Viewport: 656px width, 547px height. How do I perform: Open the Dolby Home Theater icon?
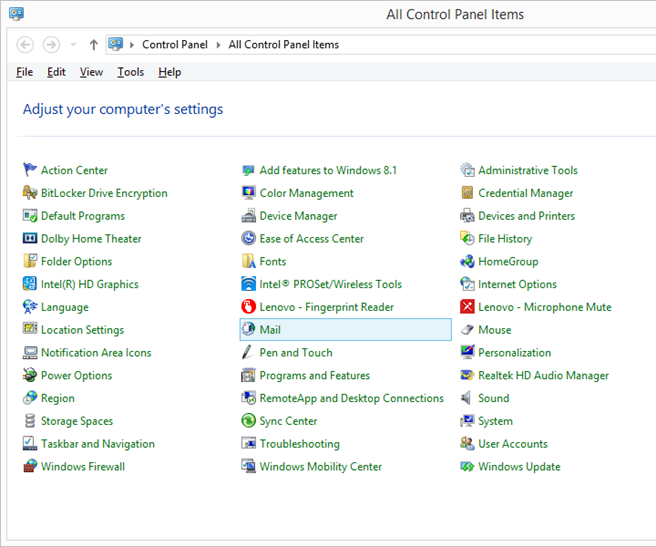coord(30,239)
